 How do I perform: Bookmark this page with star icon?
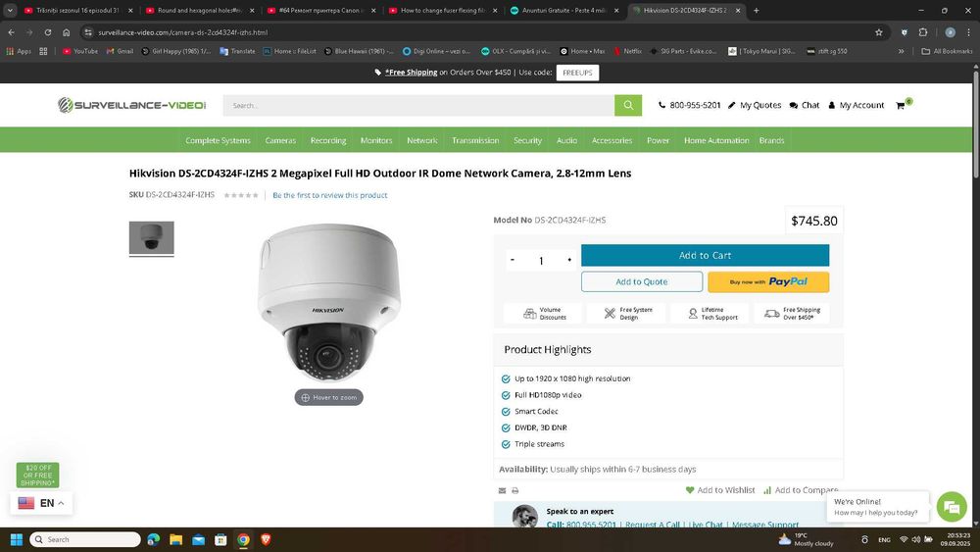[879, 32]
